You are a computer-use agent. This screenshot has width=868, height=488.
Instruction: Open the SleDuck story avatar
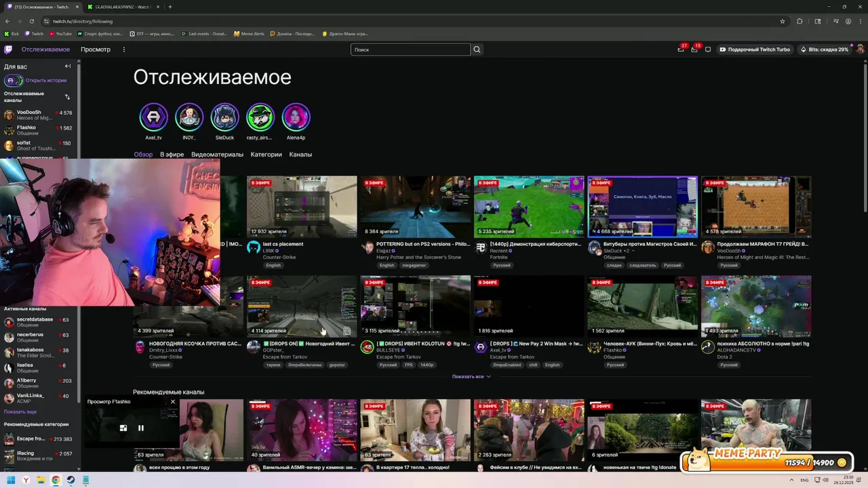(224, 117)
